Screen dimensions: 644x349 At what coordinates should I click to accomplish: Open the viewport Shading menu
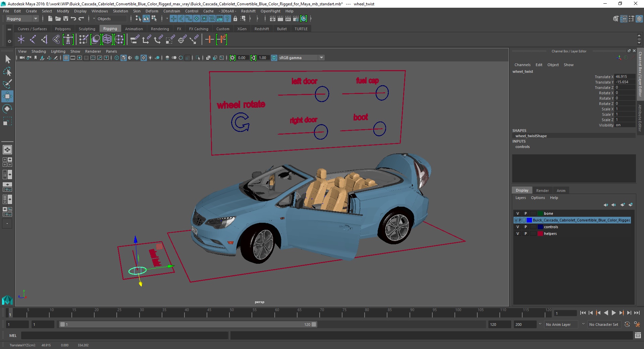39,51
